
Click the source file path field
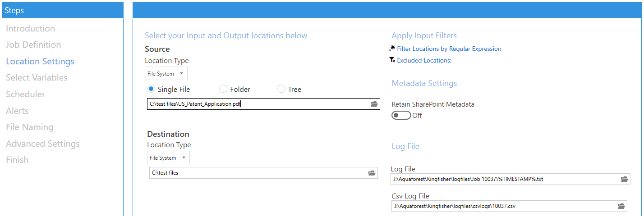tap(263, 104)
